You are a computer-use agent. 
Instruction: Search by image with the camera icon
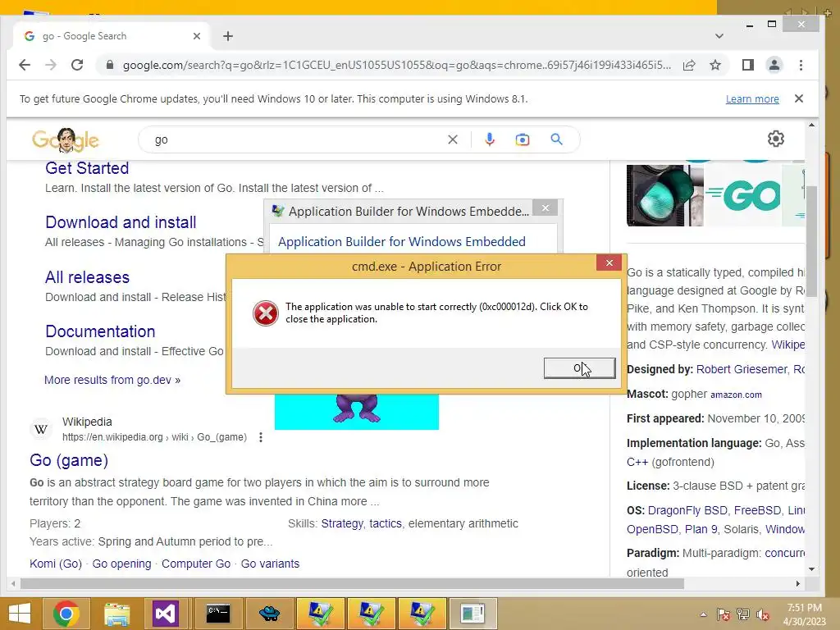[x=523, y=139]
